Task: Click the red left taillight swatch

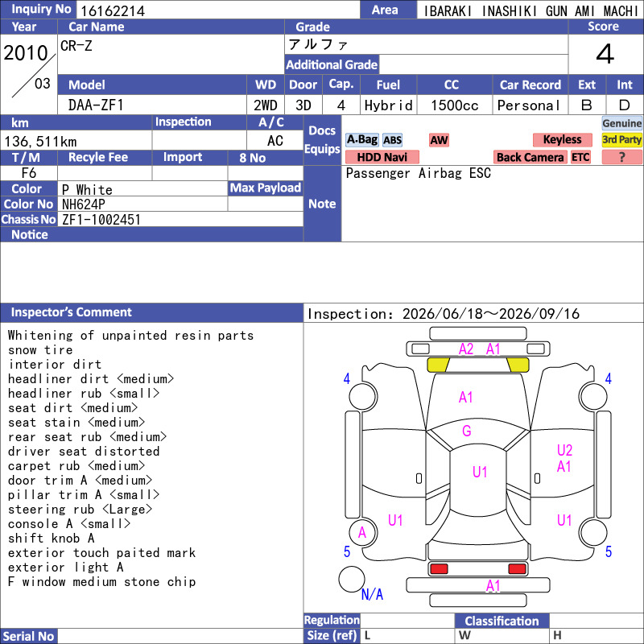Action: (439, 569)
